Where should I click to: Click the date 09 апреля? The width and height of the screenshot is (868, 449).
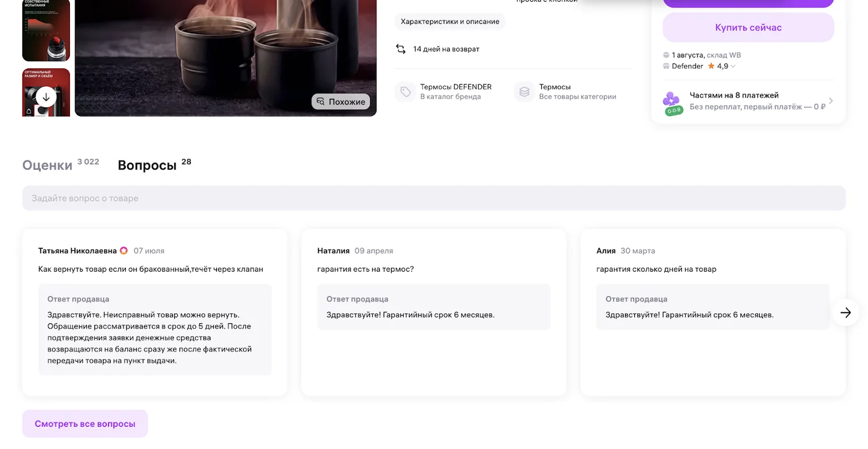(374, 251)
